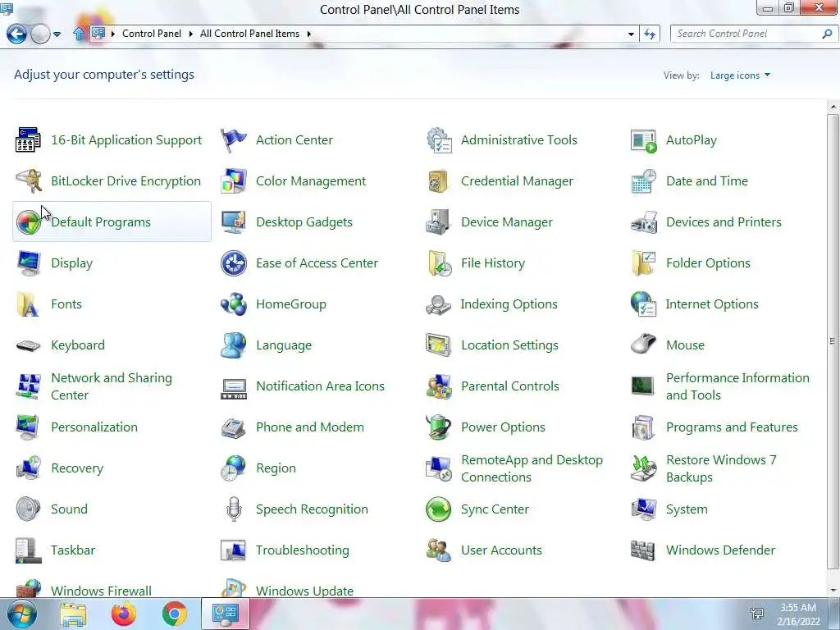
Task: Open Performance Information and Tools link
Action: [737, 386]
